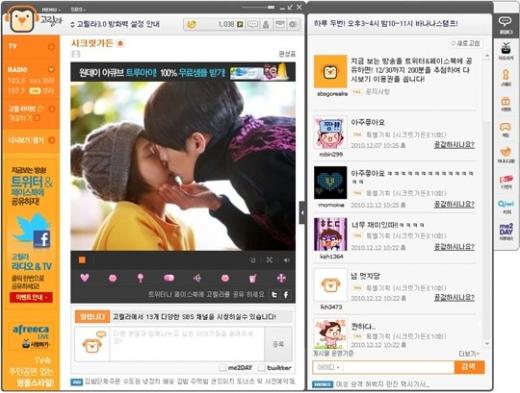Open the user profile toolbar icon
Viewport: 520px width, 393px height.
pos(266,24)
